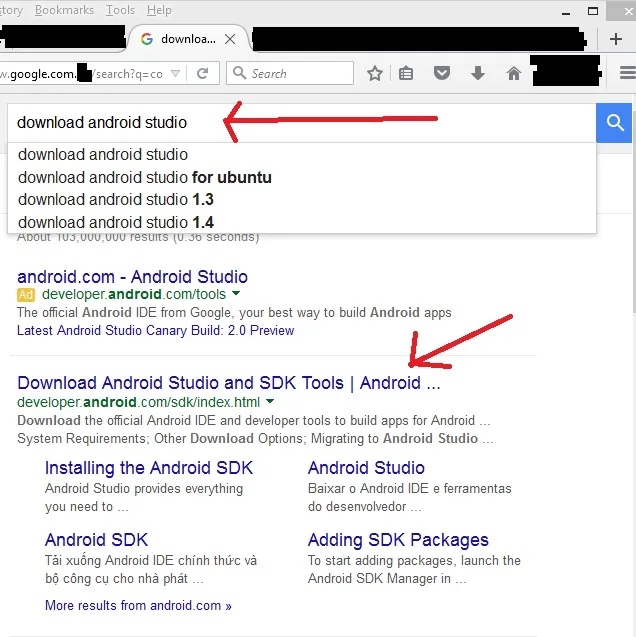The width and height of the screenshot is (636, 637).
Task: Open the Firefox hamburger menu
Action: pyautogui.click(x=627, y=73)
